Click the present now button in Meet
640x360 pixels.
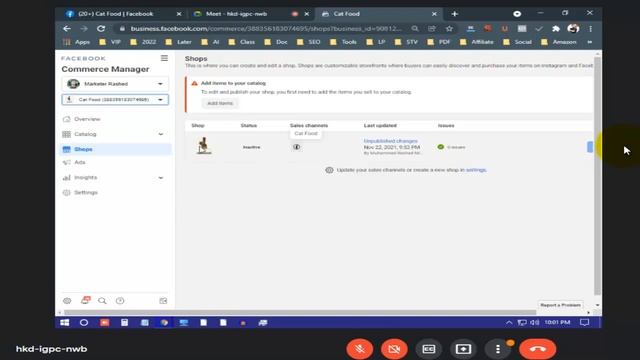[463, 349]
